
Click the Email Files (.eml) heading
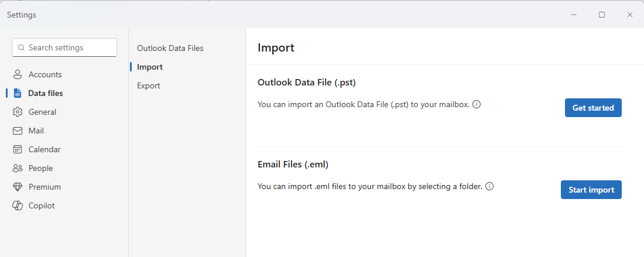tap(293, 165)
